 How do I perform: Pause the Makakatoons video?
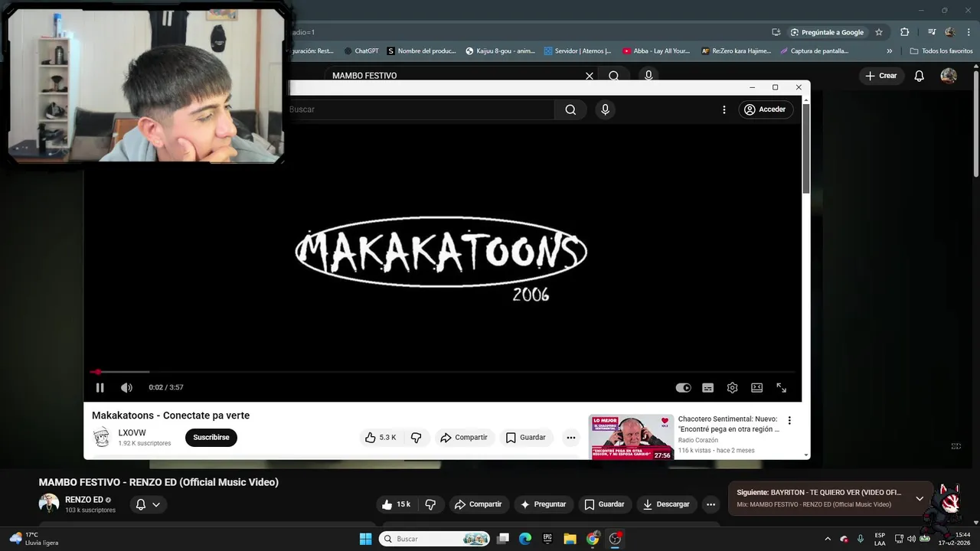[100, 388]
